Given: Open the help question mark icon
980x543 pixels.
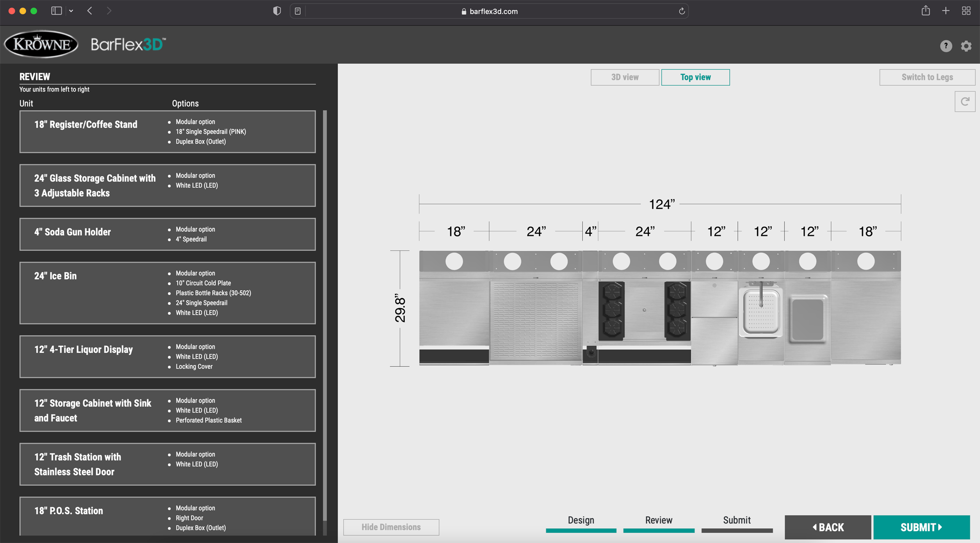Looking at the screenshot, I should (946, 46).
